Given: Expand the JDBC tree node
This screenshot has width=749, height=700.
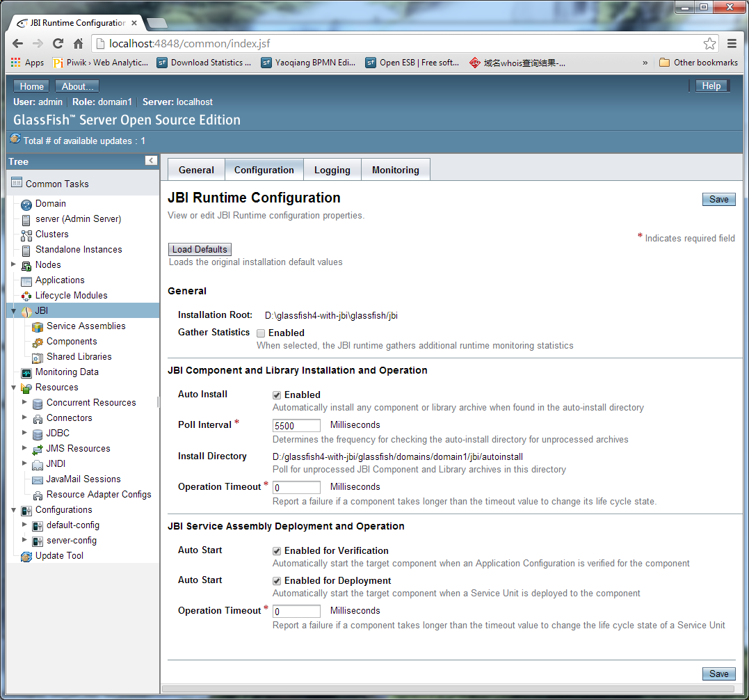Looking at the screenshot, I should 24,432.
